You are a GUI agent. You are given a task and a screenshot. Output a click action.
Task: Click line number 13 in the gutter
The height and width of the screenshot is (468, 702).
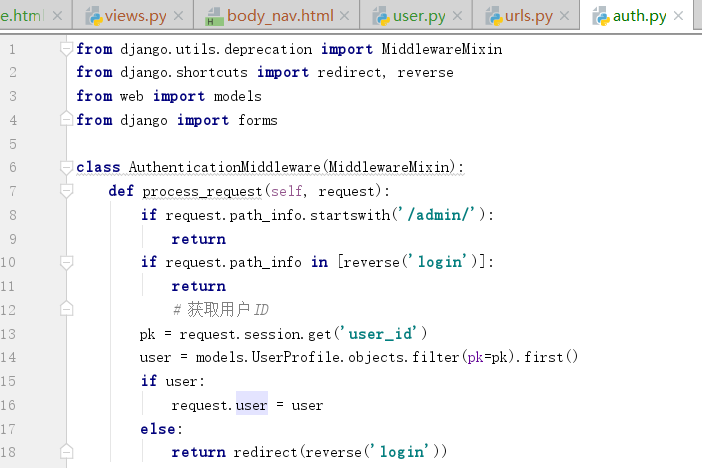8,334
